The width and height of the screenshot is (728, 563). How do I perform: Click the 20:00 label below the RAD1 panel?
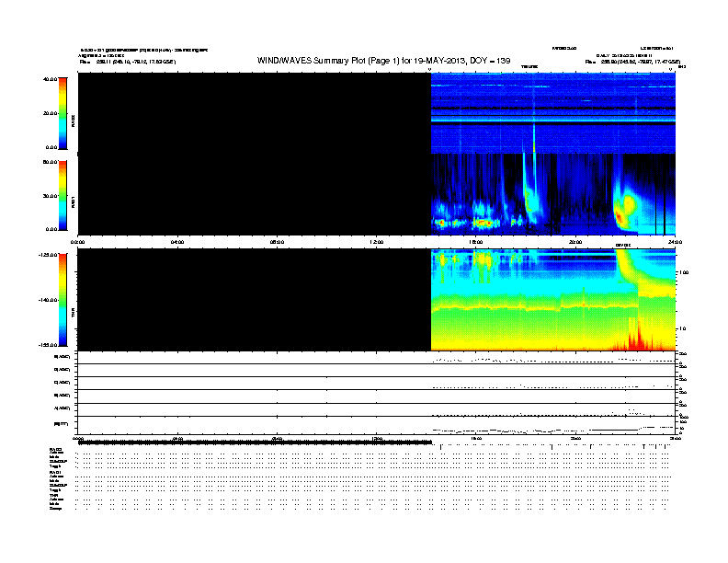[x=575, y=242]
